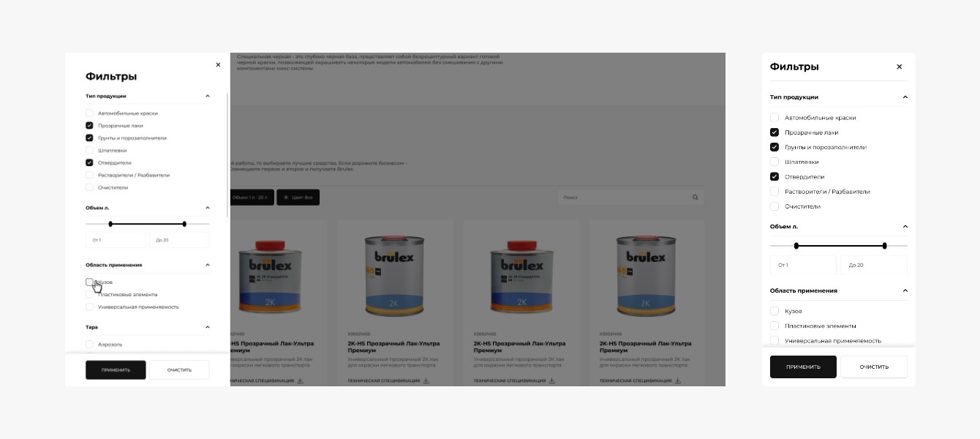Close the right Фильтры panel with X

pyautogui.click(x=900, y=67)
